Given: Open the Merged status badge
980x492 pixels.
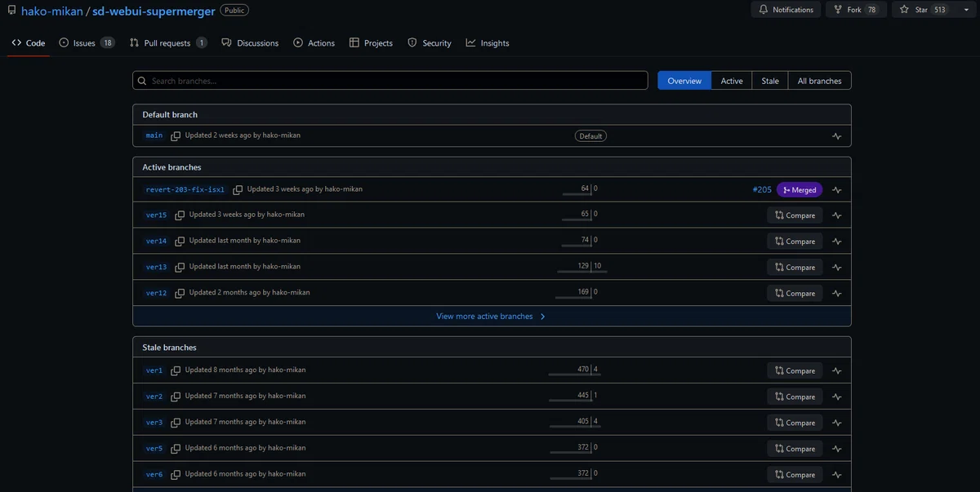Looking at the screenshot, I should click(x=800, y=190).
